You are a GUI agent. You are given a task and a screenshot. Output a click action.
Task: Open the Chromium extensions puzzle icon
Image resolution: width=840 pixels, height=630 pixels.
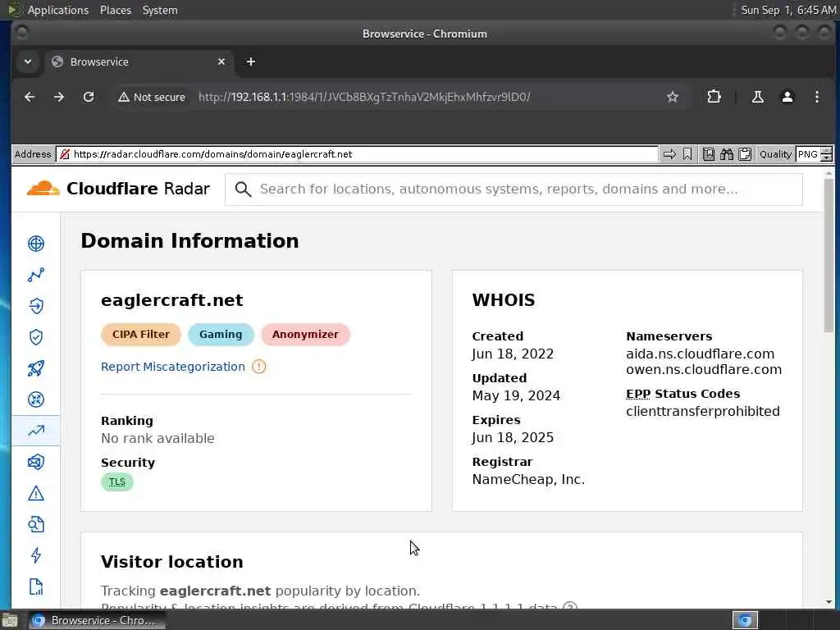point(714,97)
